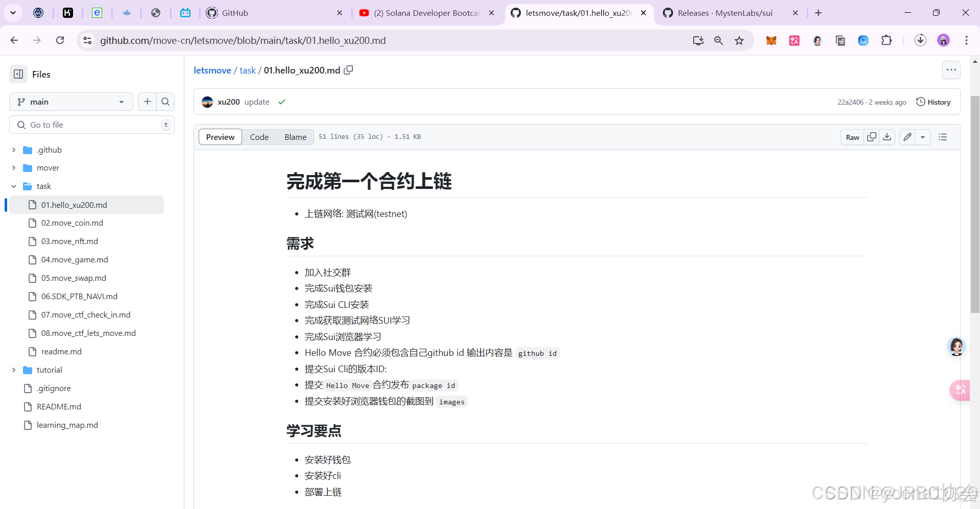
Task: Open the main branch dropdown
Action: [x=70, y=102]
